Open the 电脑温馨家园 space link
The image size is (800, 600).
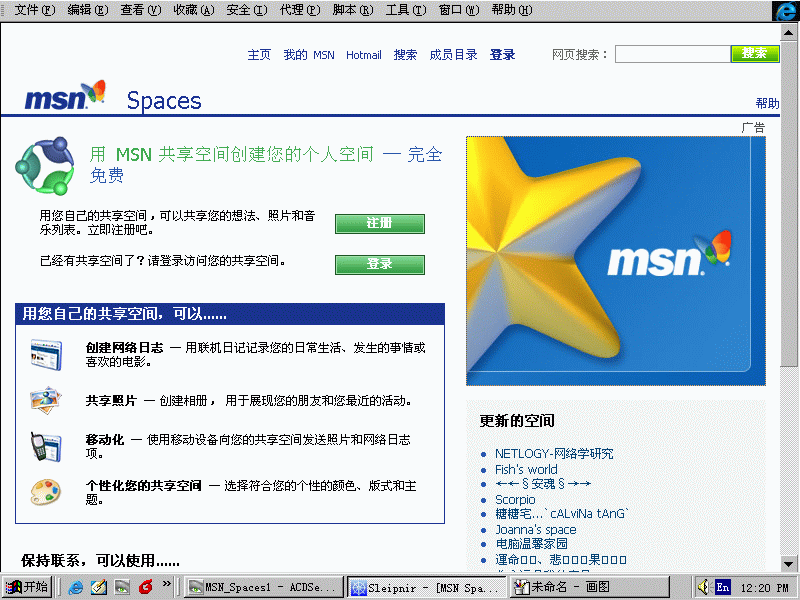531,544
